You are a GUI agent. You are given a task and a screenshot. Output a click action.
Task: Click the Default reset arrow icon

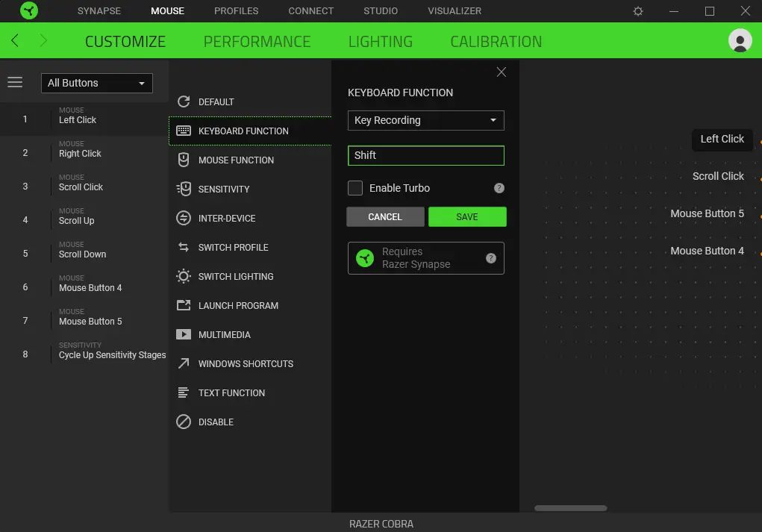click(x=183, y=101)
